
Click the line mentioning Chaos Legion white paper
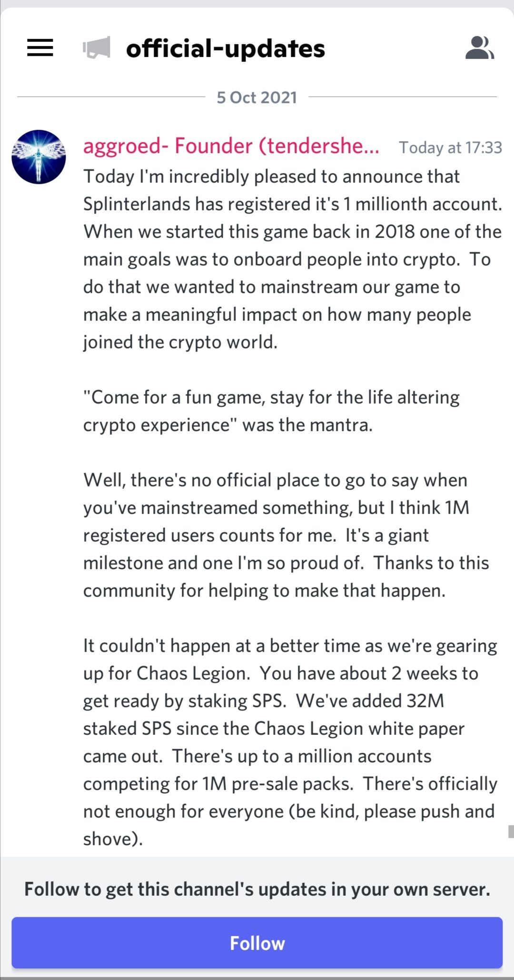point(274,729)
